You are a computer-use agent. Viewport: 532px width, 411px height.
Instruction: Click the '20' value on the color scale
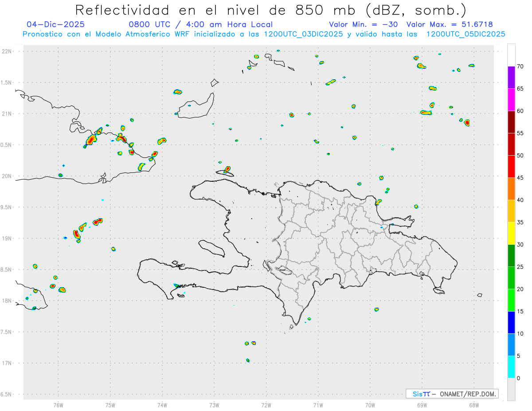tap(520, 289)
